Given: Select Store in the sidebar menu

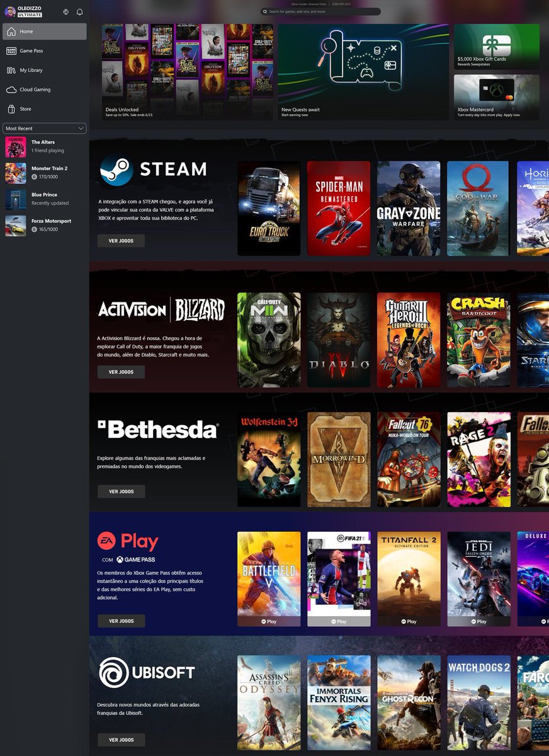Looking at the screenshot, I should click(45, 109).
